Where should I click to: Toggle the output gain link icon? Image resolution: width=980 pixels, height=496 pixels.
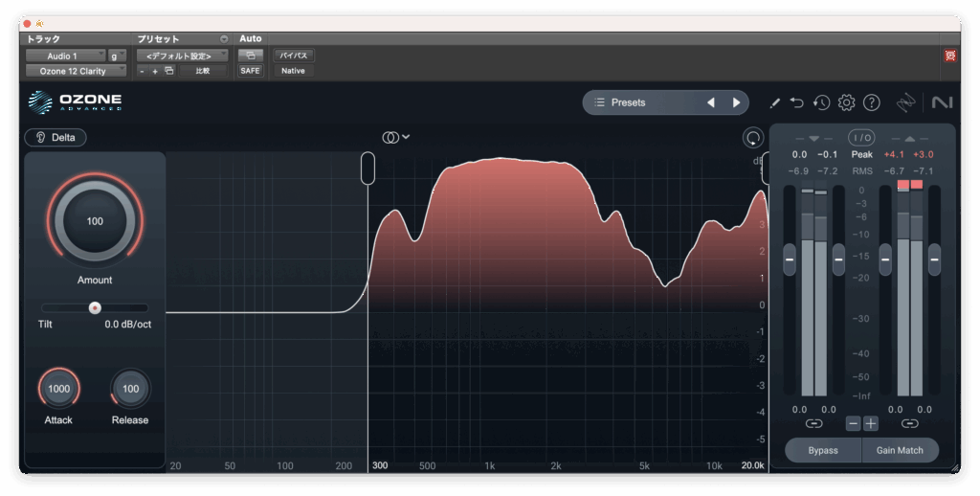909,423
